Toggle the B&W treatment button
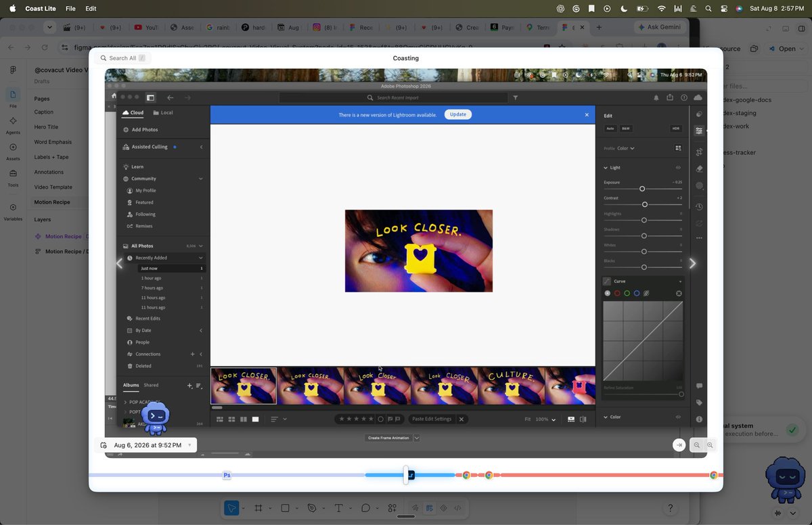Viewport: 812px width, 525px height. point(626,128)
